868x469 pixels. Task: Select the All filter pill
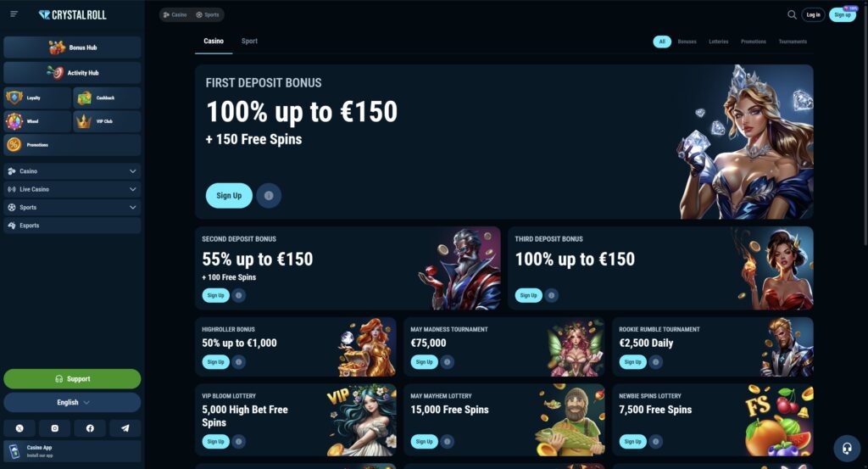(x=662, y=42)
